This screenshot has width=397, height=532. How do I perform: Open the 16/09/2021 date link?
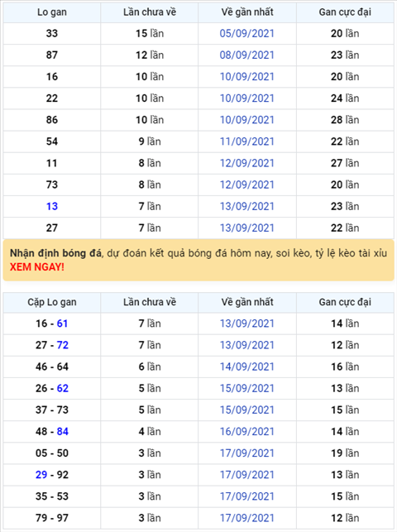[x=246, y=432]
